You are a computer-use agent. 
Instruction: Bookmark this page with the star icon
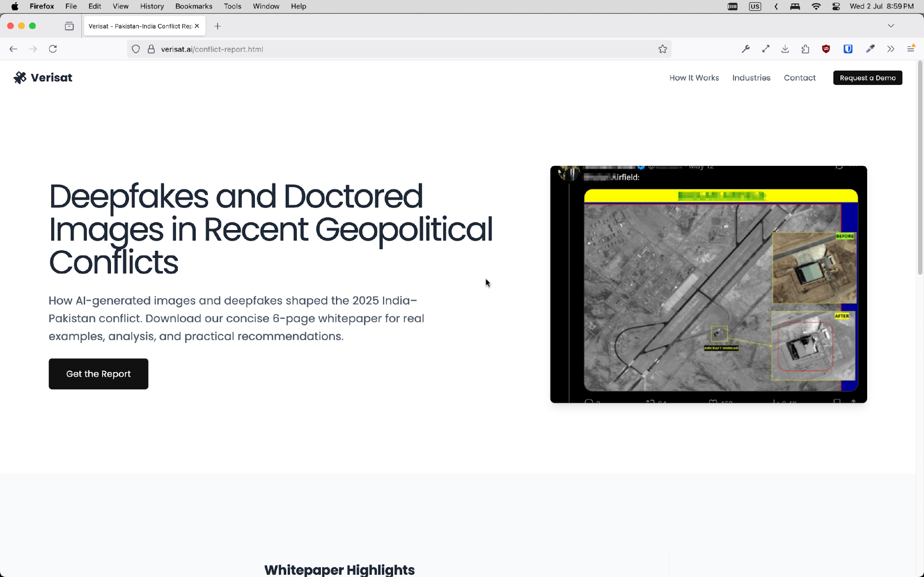[x=663, y=49]
